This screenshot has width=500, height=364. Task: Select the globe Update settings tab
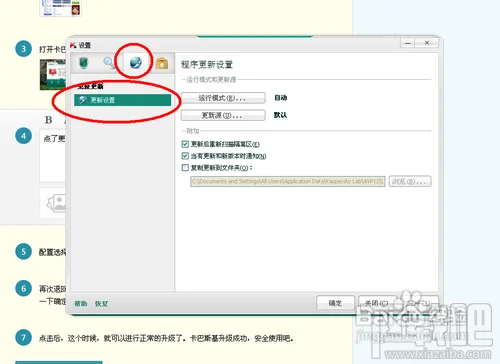pyautogui.click(x=136, y=62)
